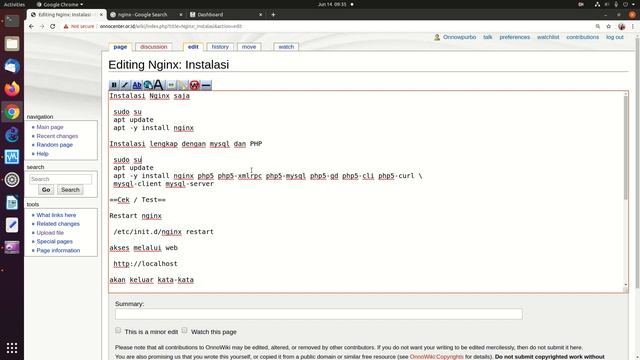Open Chrome three-dot menu

(x=633, y=26)
